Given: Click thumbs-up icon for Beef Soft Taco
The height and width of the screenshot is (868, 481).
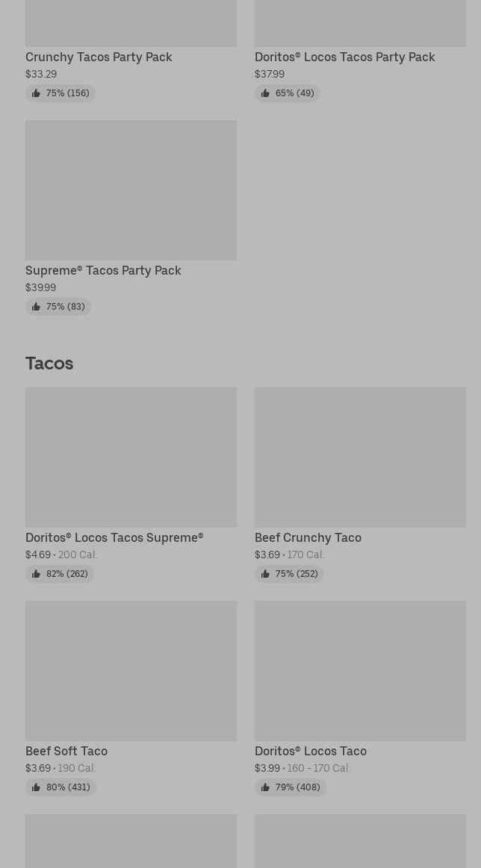Looking at the screenshot, I should [36, 787].
